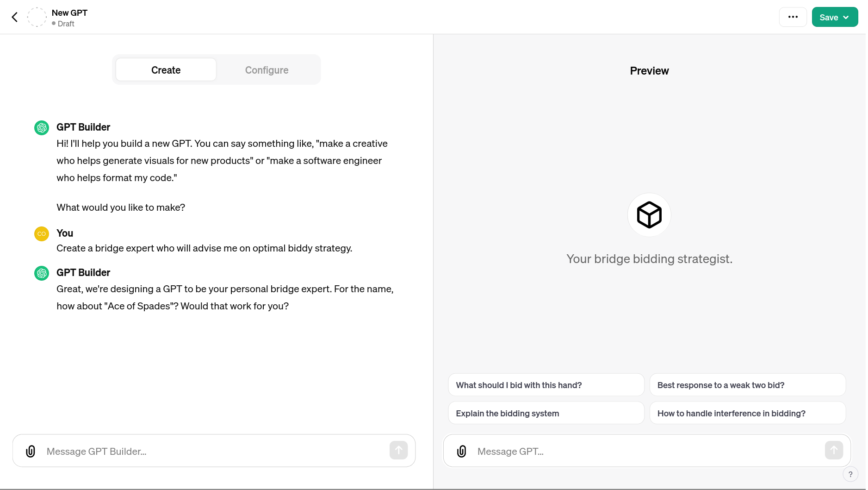Viewport: 868px width, 490px height.
Task: Click the attach file paperclip in Preview
Action: tap(461, 451)
